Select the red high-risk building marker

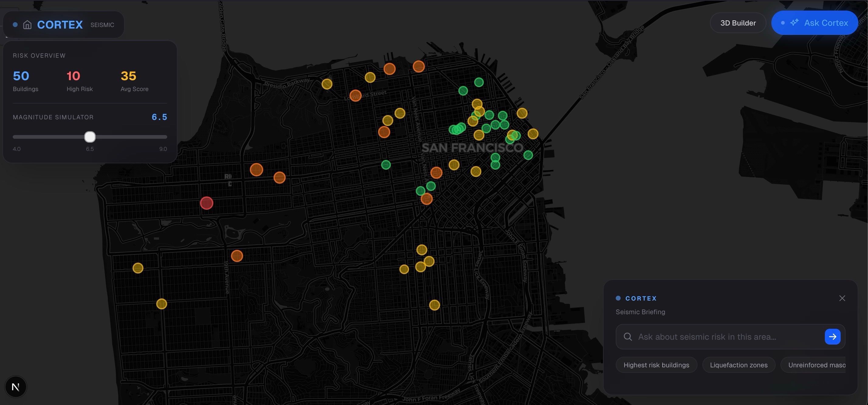207,203
